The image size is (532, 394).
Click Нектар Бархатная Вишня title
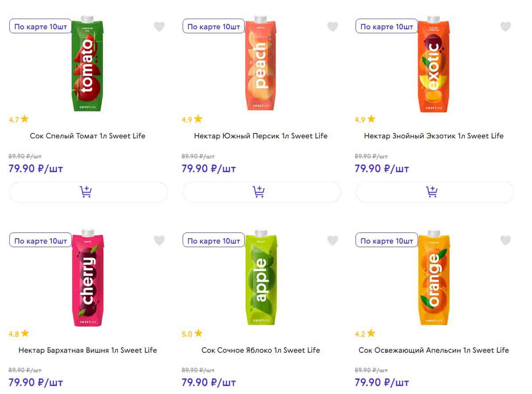tap(88, 350)
